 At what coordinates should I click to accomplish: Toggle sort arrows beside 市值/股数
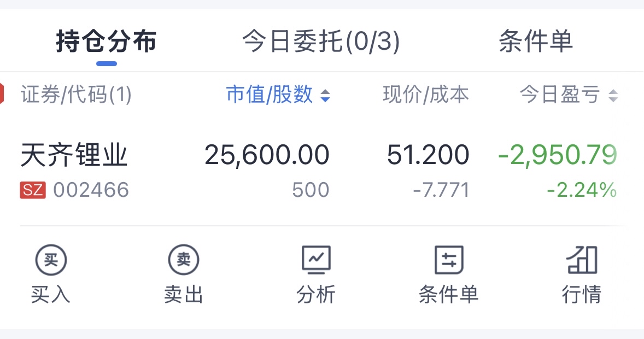[325, 96]
